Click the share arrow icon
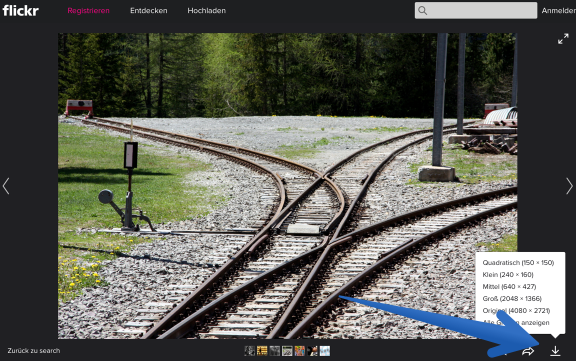576x361 pixels. (x=528, y=351)
